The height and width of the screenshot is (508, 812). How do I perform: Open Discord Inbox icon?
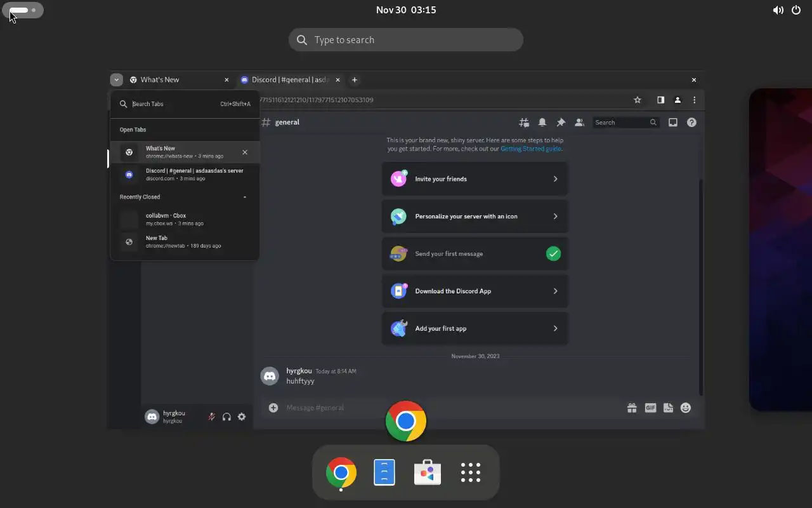(673, 123)
